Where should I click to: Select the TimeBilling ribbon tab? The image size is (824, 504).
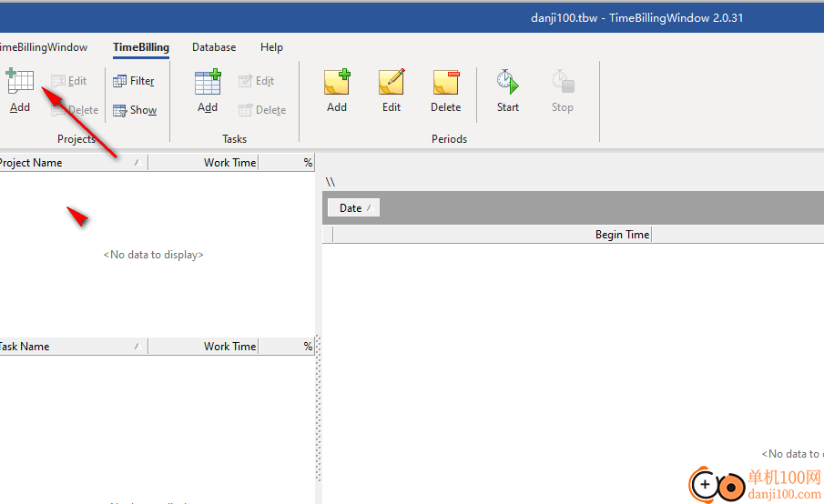[141, 47]
